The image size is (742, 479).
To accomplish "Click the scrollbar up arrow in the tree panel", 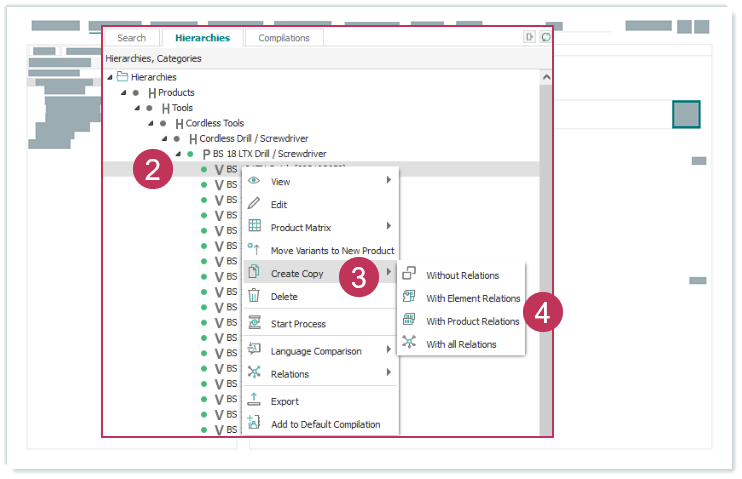I will click(545, 77).
